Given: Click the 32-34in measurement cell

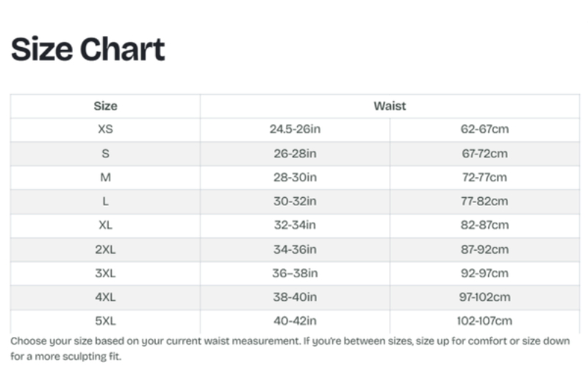Looking at the screenshot, I should pyautogui.click(x=295, y=225).
